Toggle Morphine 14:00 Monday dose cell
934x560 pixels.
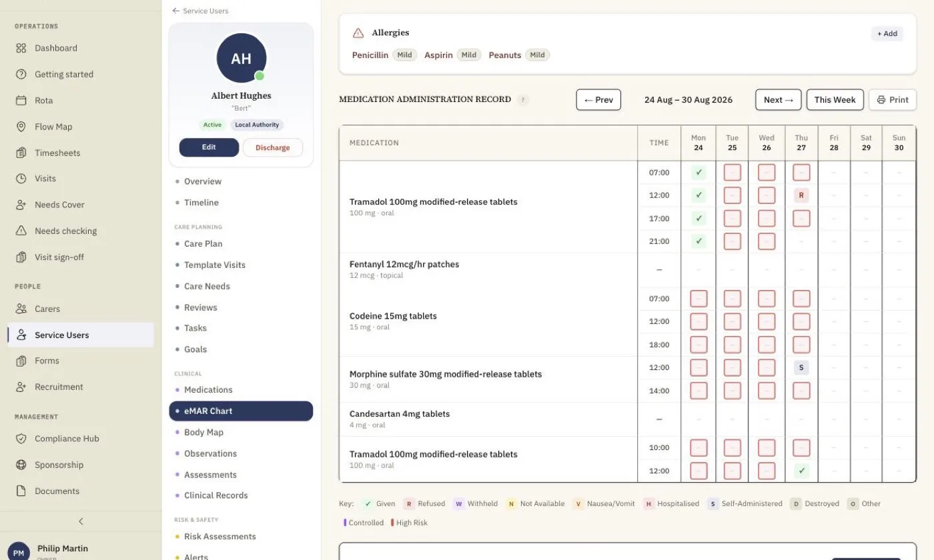click(698, 391)
